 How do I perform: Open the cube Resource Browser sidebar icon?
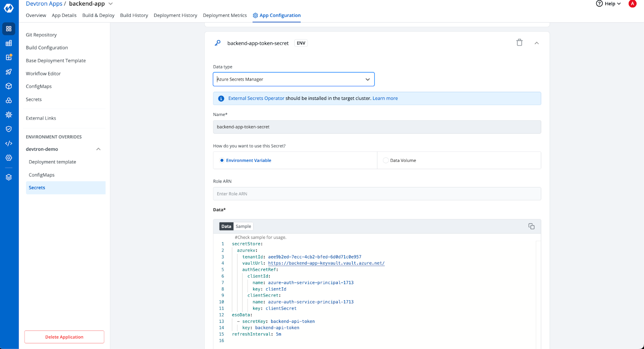(9, 86)
